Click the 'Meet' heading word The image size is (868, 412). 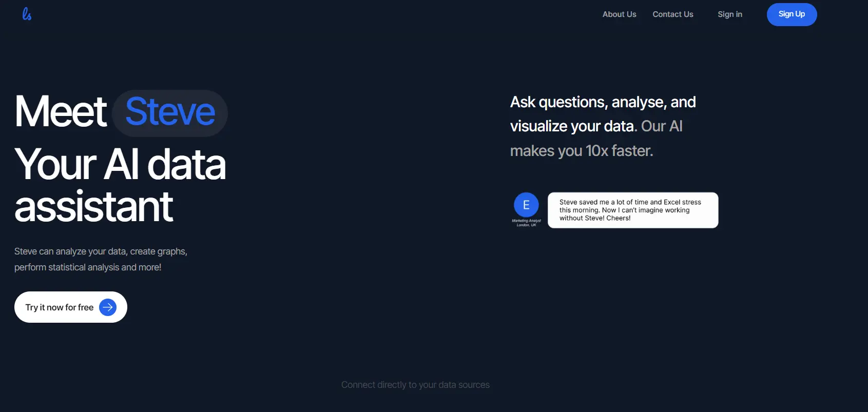point(61,111)
